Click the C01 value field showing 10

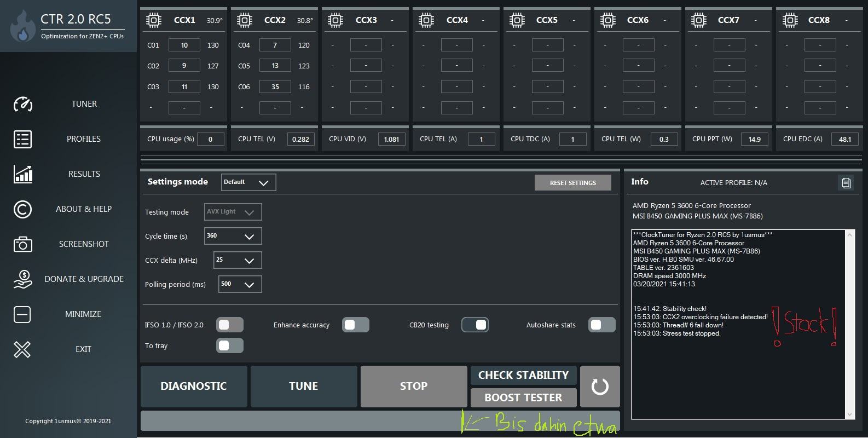coord(184,45)
